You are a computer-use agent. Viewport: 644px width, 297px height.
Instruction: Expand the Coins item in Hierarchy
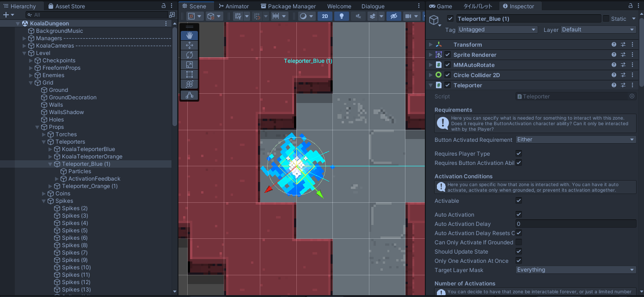pyautogui.click(x=44, y=194)
